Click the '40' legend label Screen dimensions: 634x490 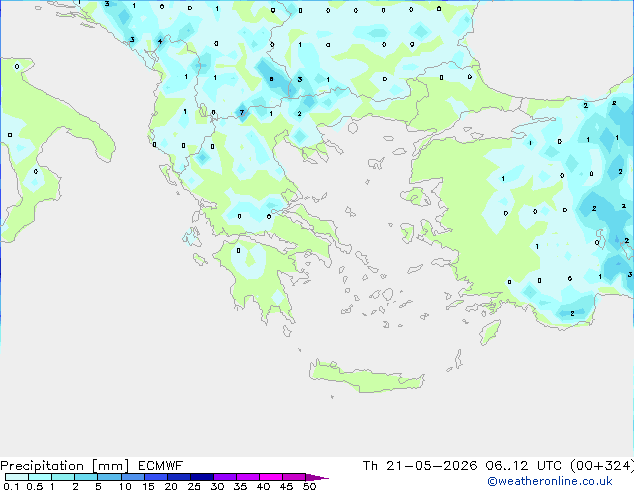coord(264,486)
